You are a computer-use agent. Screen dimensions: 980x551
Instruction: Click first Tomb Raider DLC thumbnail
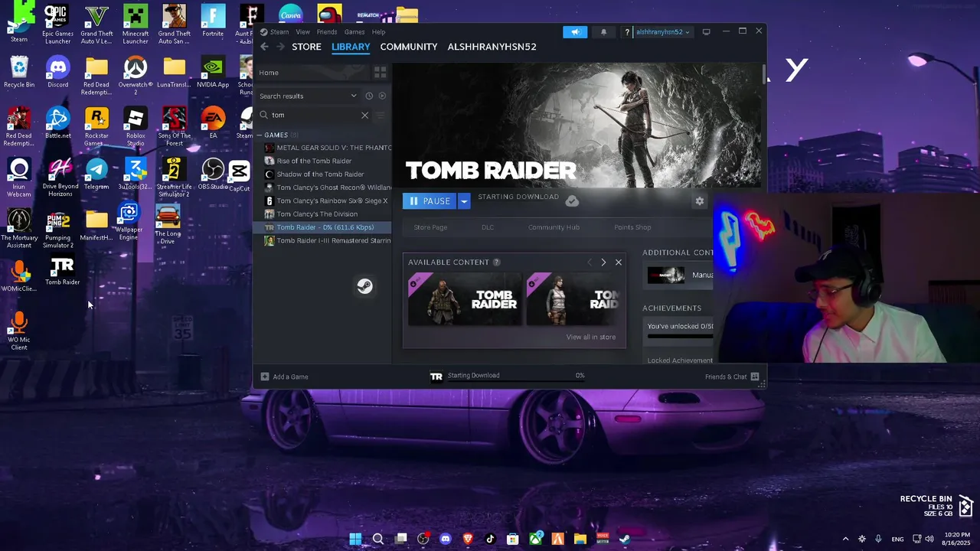tap(465, 299)
